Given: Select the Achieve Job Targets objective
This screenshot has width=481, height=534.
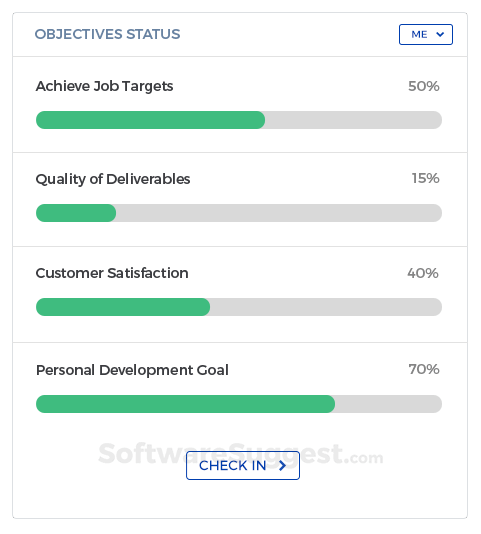Looking at the screenshot, I should 104,86.
